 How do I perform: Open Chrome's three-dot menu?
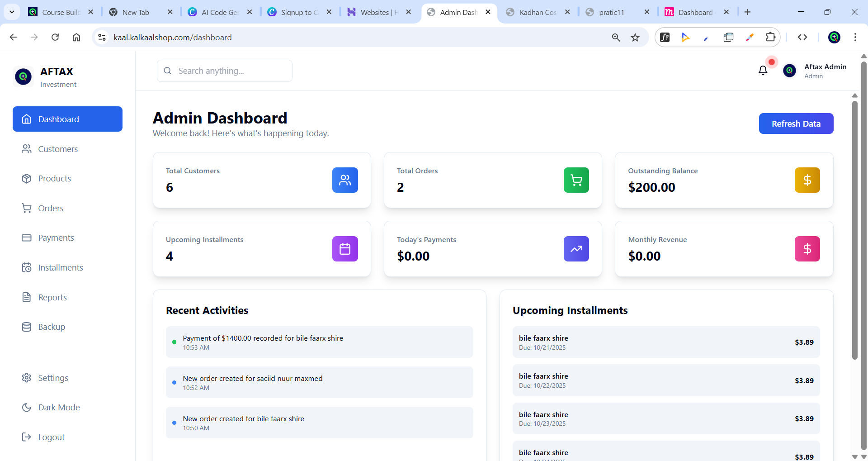[x=855, y=37]
